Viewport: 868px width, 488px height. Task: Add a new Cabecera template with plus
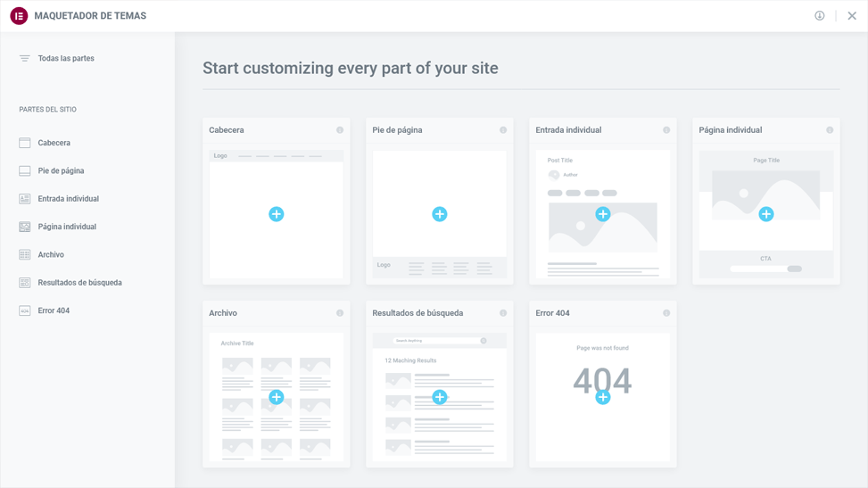[x=277, y=214]
